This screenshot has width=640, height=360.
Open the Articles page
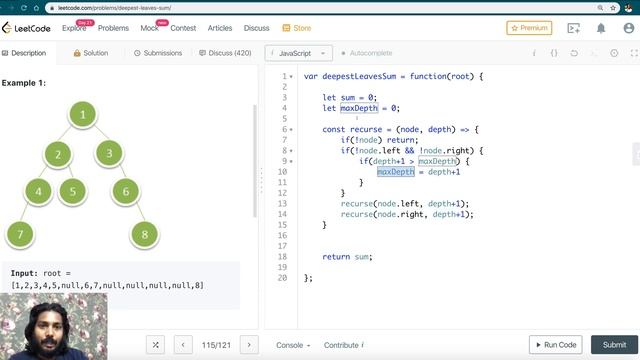click(x=220, y=28)
